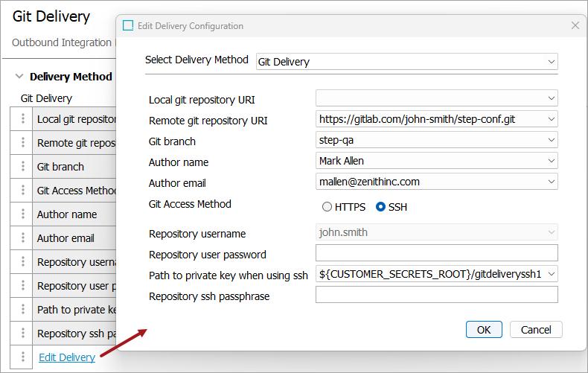Open the Remote git repository URI dropdown
588x373 pixels.
[551, 119]
